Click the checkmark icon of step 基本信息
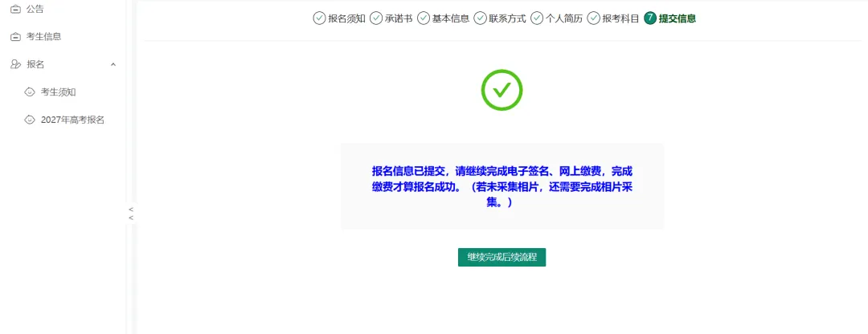Screen dimensions: 868x334 (424, 18)
